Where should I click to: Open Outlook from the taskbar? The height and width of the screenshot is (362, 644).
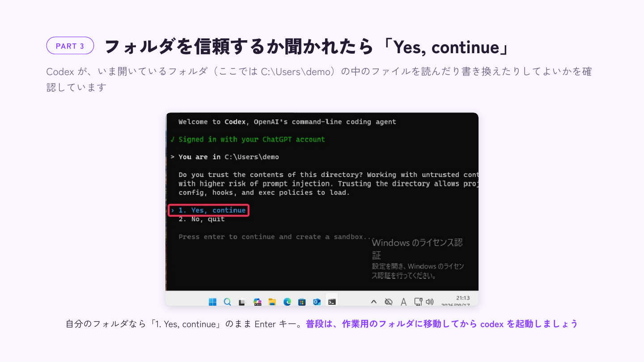317,302
